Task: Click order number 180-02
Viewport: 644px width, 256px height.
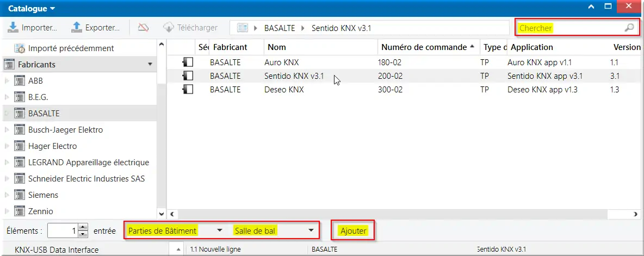Action: tap(389, 63)
